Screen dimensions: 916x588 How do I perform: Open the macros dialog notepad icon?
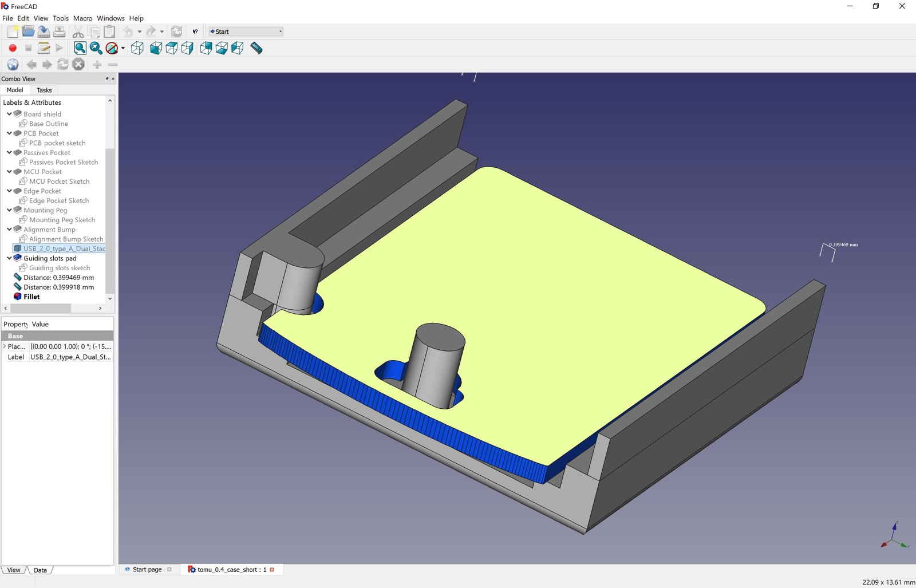44,48
